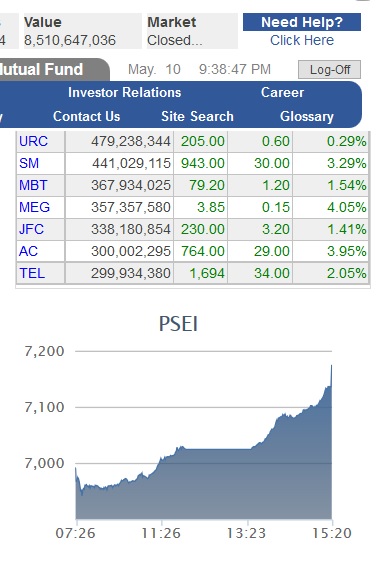Click the chart peak near 15:20
The height and width of the screenshot is (562, 390).
click(331, 366)
